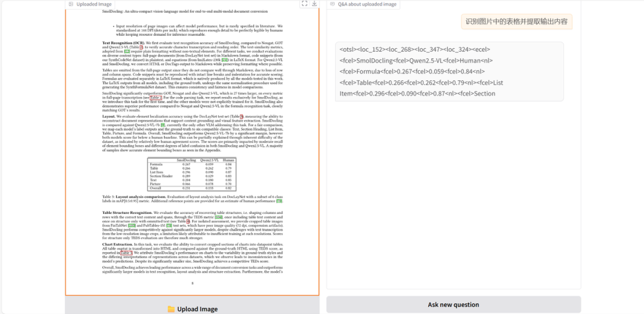Click the Ask new question button
Screen dimensions: 644x314
point(453,304)
